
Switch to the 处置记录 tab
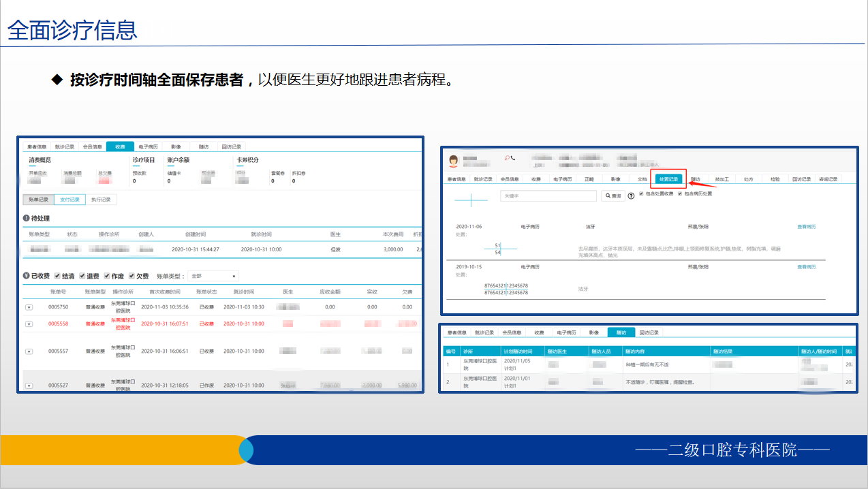(670, 178)
